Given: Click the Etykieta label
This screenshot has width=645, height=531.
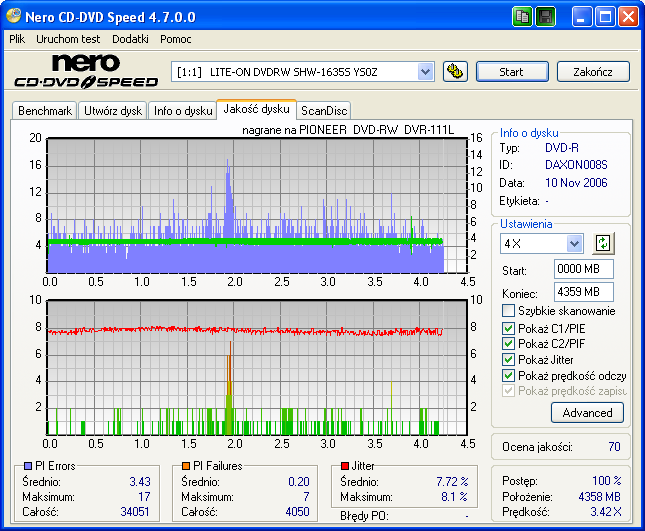Looking at the screenshot, I should coord(520,201).
